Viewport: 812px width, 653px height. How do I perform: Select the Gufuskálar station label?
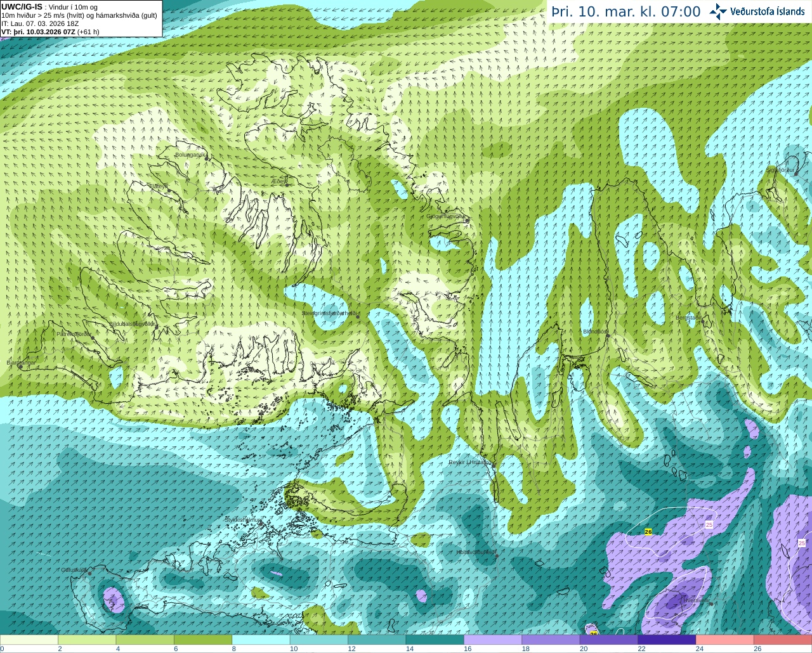(x=74, y=569)
